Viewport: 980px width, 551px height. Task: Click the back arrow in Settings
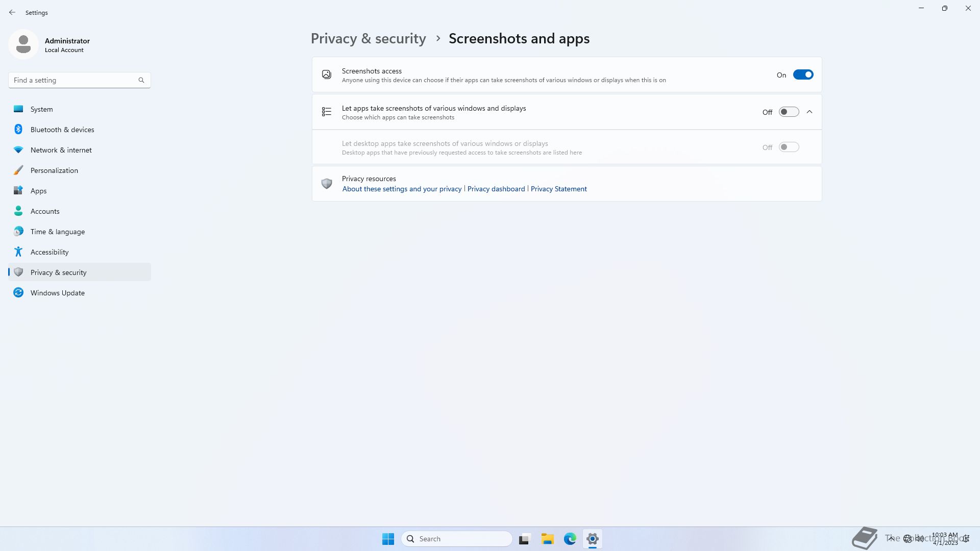(12, 12)
